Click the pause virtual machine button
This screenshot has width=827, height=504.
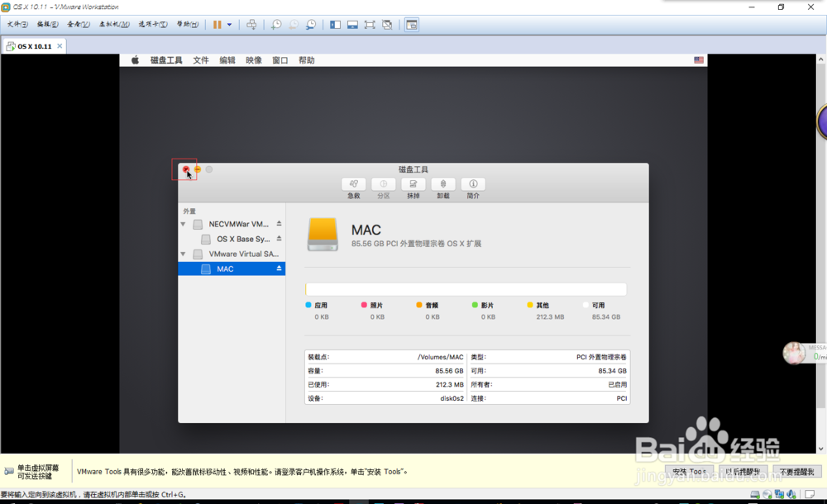click(218, 25)
